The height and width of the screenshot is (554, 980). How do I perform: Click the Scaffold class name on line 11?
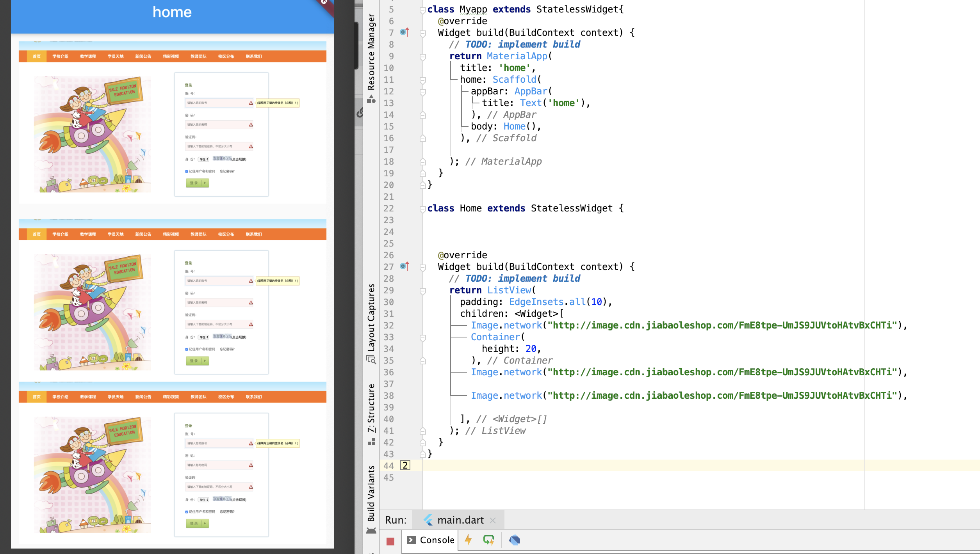coord(514,80)
